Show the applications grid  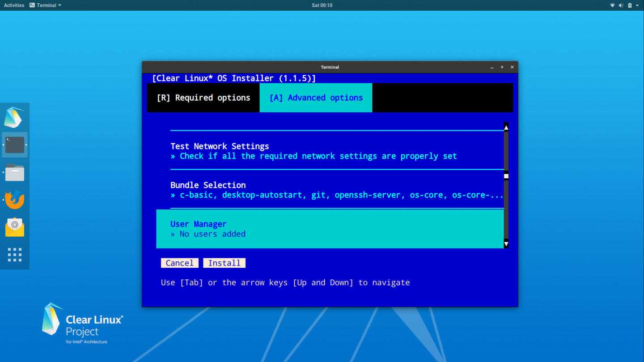15,255
